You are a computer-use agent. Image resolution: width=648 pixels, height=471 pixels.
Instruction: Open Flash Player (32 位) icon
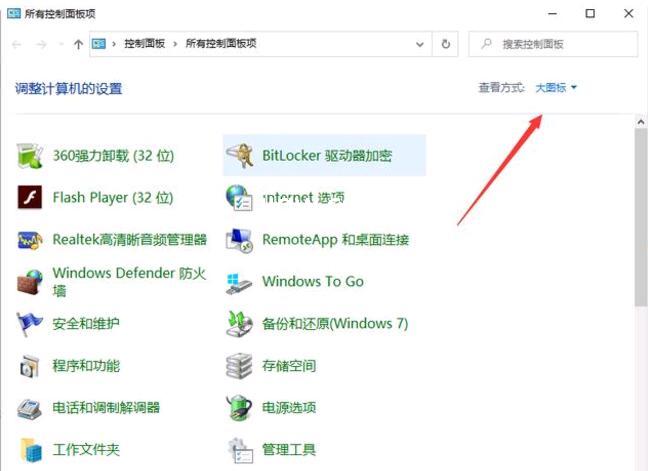[31, 198]
